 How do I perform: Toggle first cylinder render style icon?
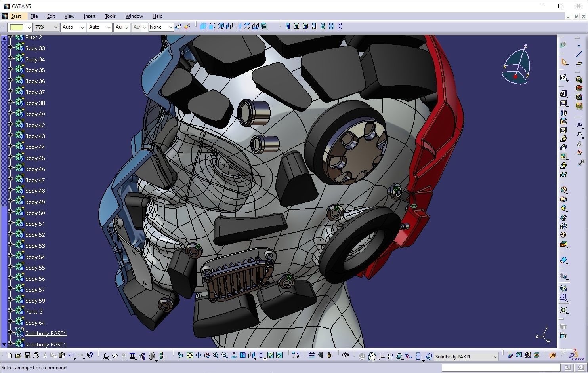pos(288,26)
